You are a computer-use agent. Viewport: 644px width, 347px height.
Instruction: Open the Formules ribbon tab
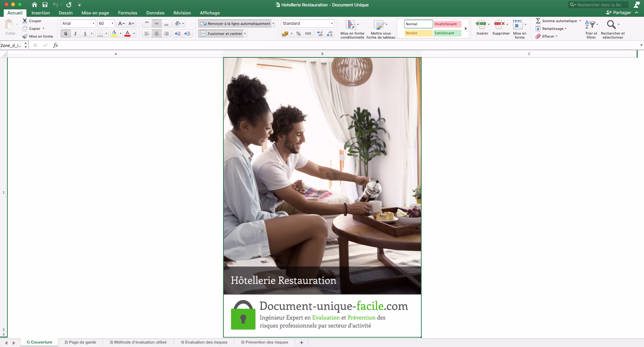click(127, 13)
